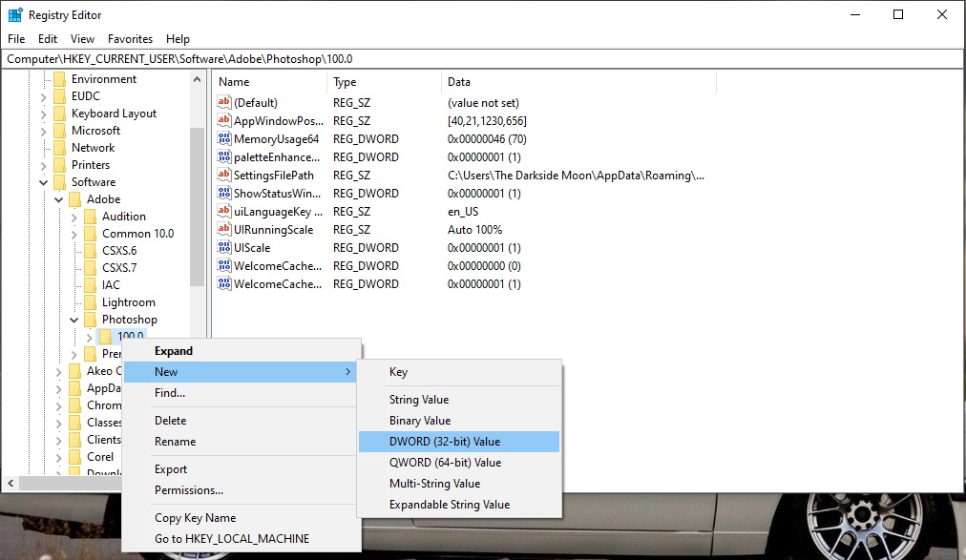Expand the Microsoft key
Image resolution: width=966 pixels, height=560 pixels.
tap(43, 131)
